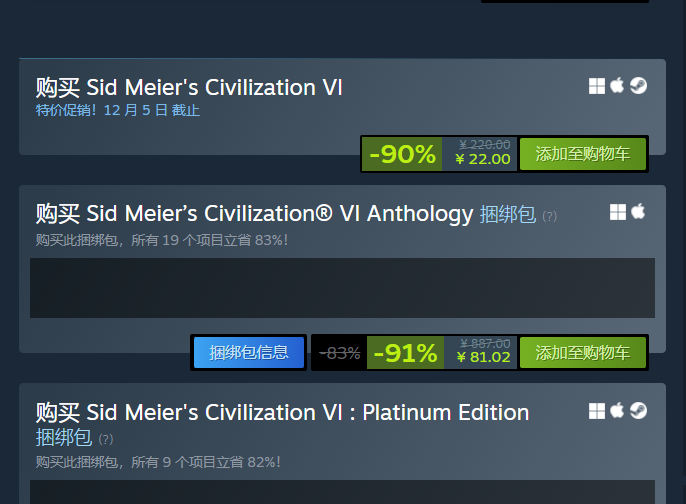Add Civilization VI Anthology bundle to cart

coord(583,352)
